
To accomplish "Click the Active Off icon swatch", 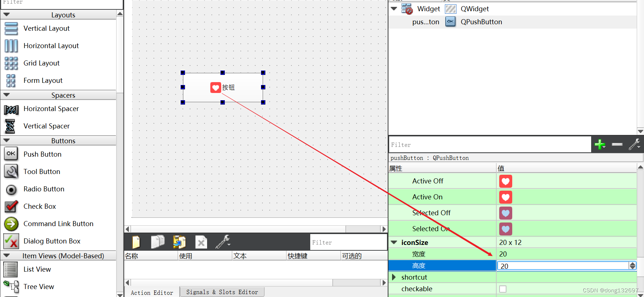I will (x=506, y=181).
